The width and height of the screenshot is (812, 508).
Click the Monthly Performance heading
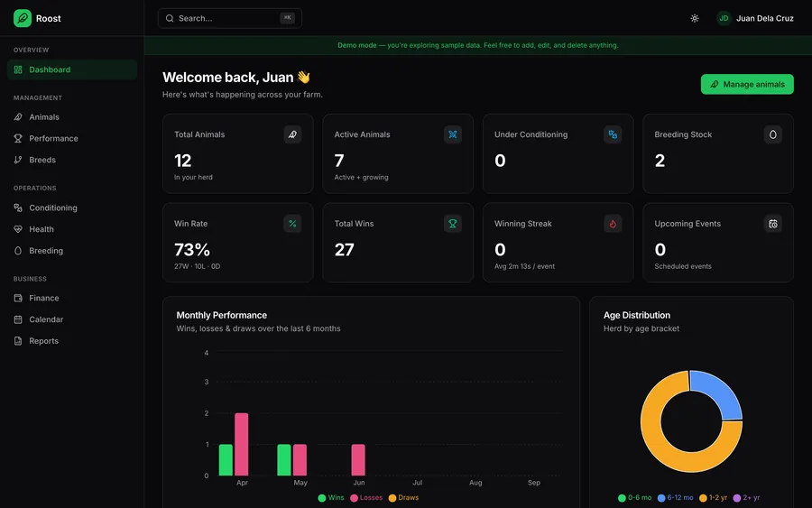[x=222, y=315]
